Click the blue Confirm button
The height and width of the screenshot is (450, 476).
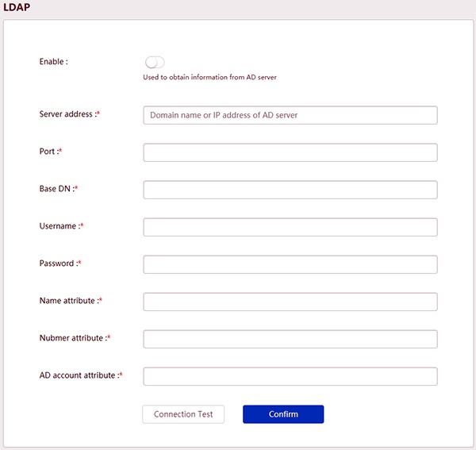(x=283, y=414)
